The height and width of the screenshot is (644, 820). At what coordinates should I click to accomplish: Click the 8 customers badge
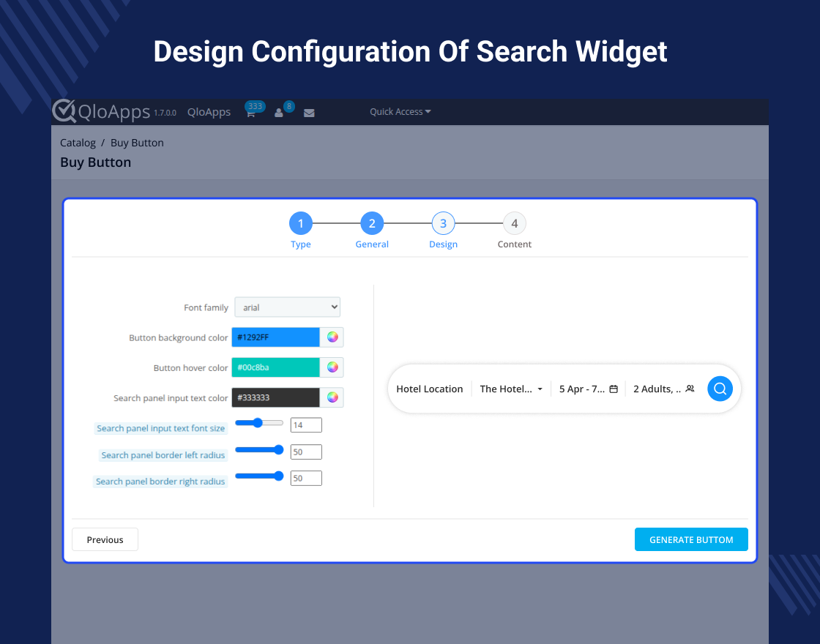(x=289, y=107)
